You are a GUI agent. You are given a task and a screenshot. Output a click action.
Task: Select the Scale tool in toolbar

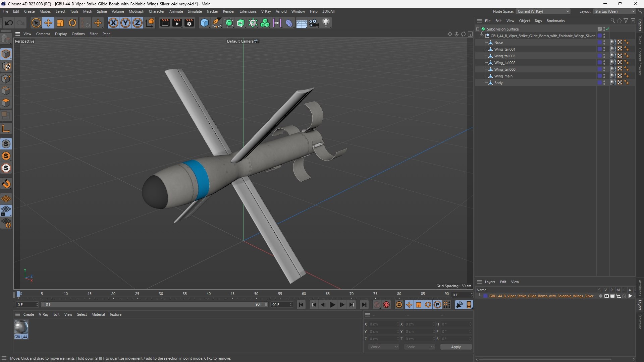60,23
